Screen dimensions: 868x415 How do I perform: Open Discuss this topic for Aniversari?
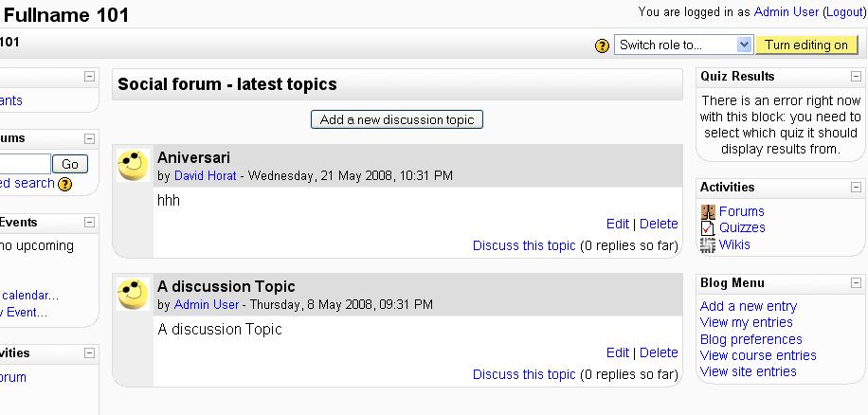coord(524,245)
